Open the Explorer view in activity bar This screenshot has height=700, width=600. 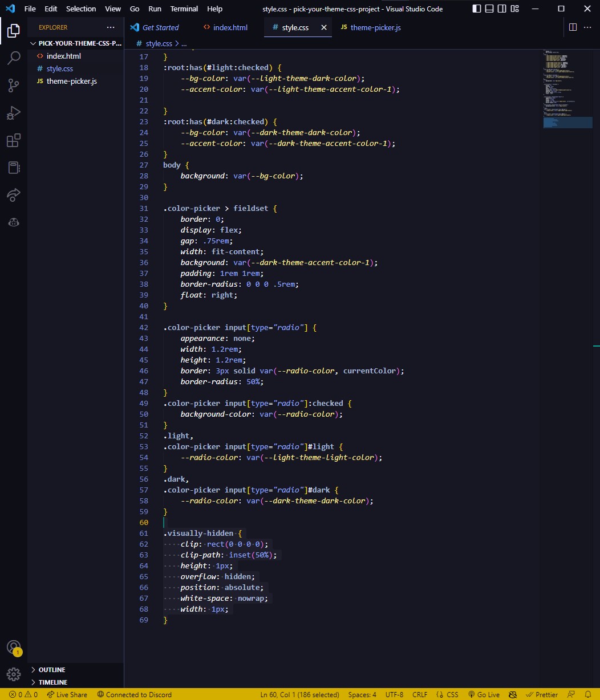coord(14,31)
